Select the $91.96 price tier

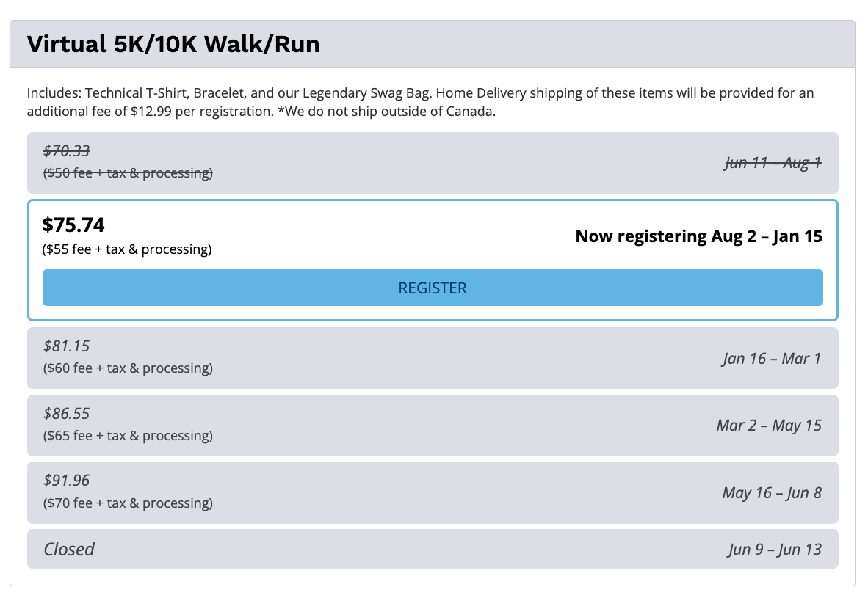tap(66, 481)
